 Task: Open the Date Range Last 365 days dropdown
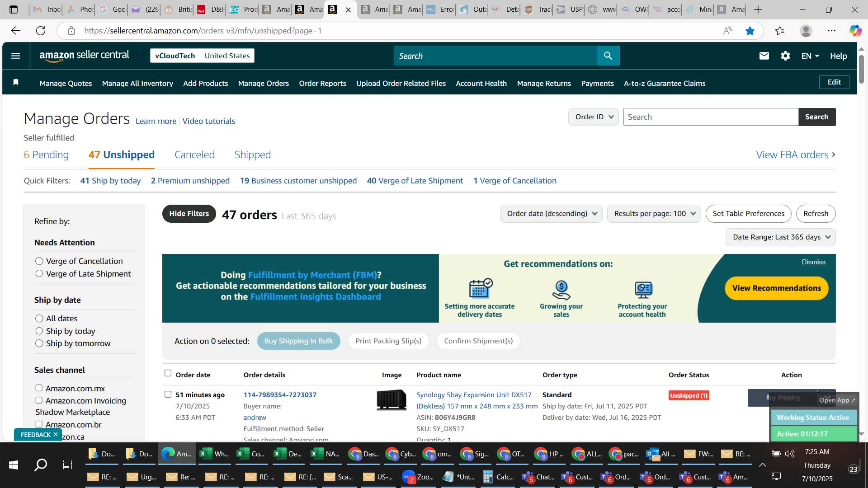click(781, 237)
